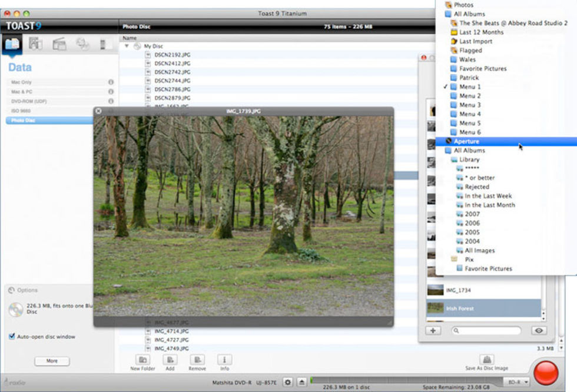
Task: Click the New Folder icon
Action: tap(142, 360)
